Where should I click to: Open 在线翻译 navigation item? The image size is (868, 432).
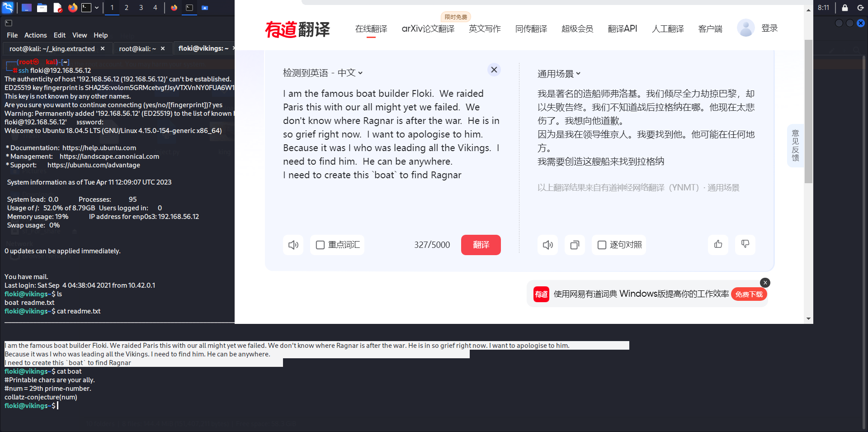(x=371, y=29)
